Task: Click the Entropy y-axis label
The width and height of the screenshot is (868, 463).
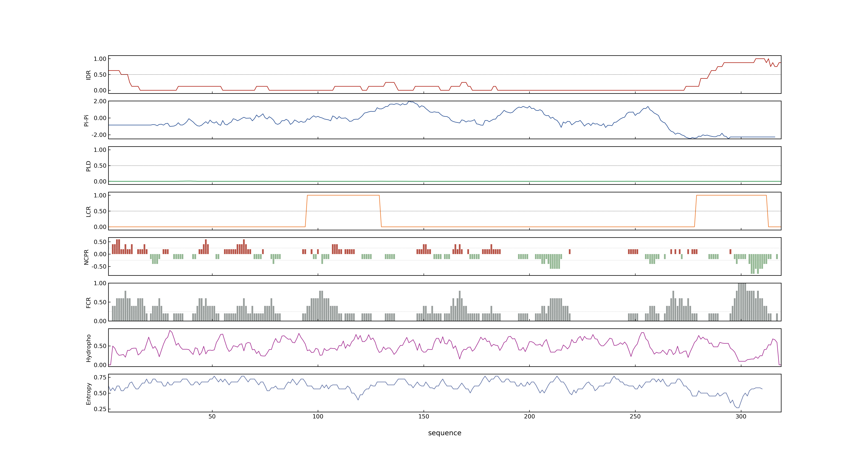Action: [88, 394]
